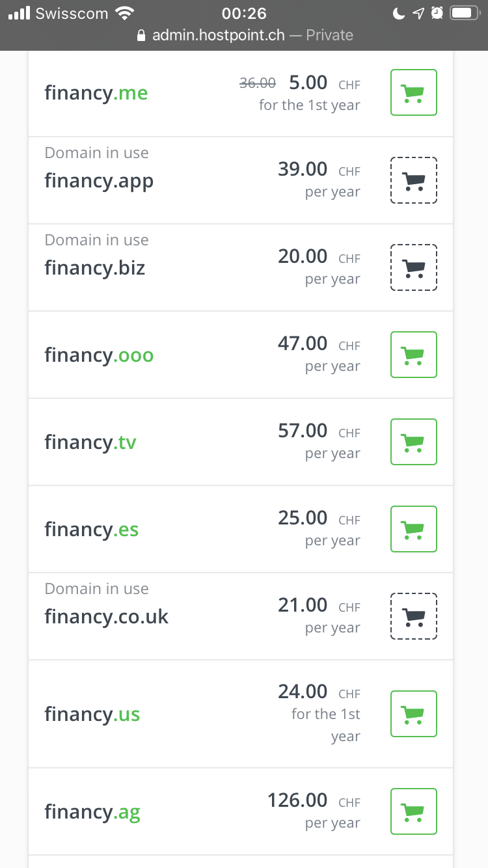This screenshot has width=488, height=868.
Task: Add financy.us to the cart
Action: click(x=413, y=714)
